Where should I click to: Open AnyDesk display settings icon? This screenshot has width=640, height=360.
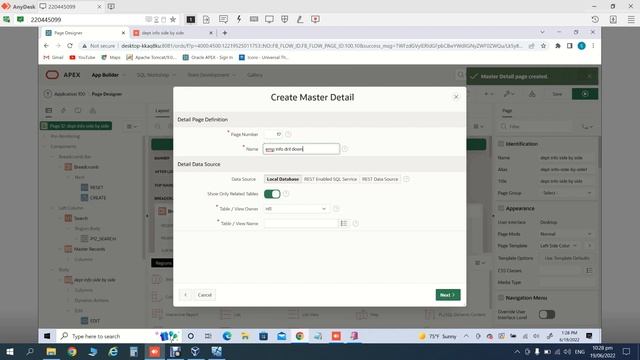(x=269, y=19)
